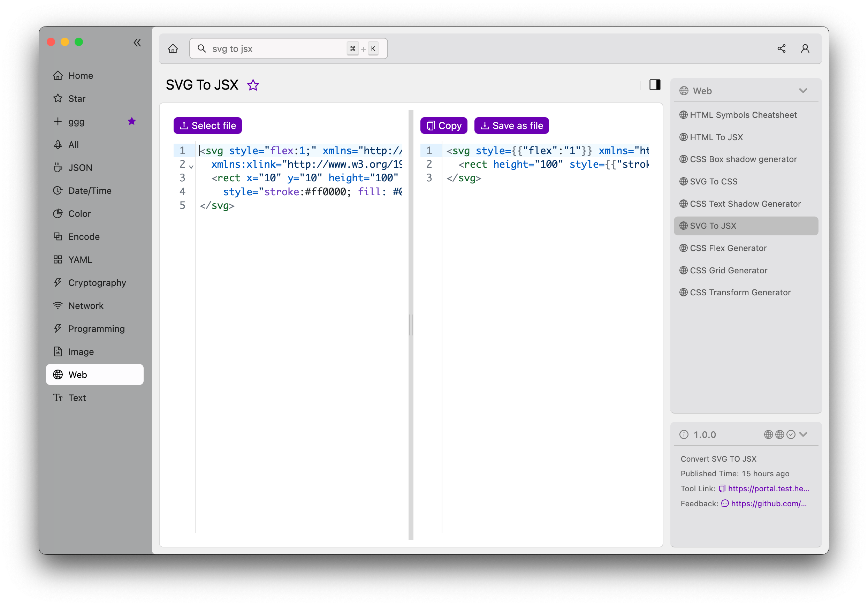Open the Feedback github link
The height and width of the screenshot is (606, 868).
[769, 504]
